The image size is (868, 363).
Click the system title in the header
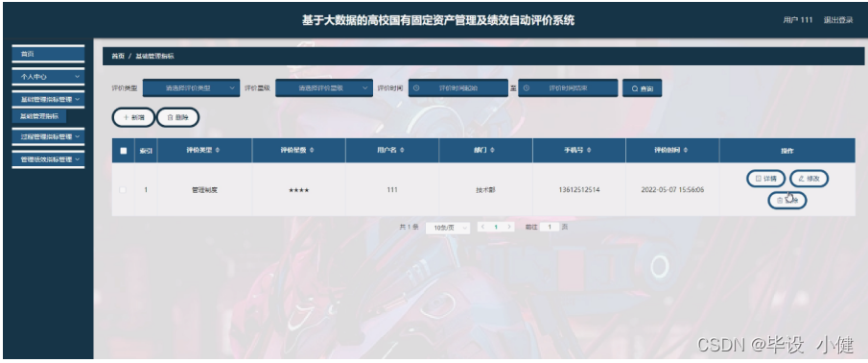[x=438, y=20]
